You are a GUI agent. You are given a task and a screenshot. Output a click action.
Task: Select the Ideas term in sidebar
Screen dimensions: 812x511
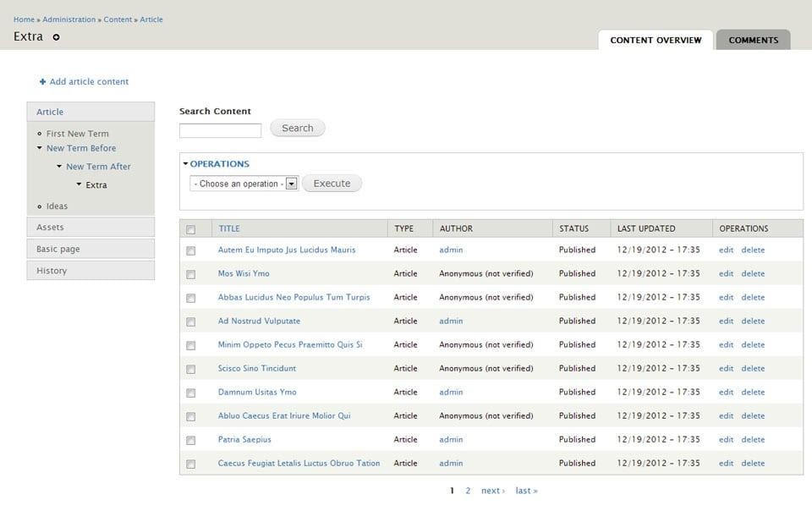coord(57,206)
